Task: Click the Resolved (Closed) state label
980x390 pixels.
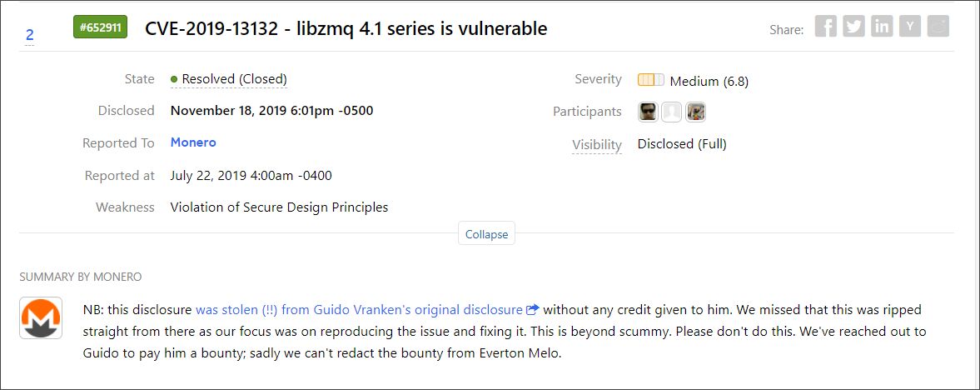Action: (x=234, y=79)
